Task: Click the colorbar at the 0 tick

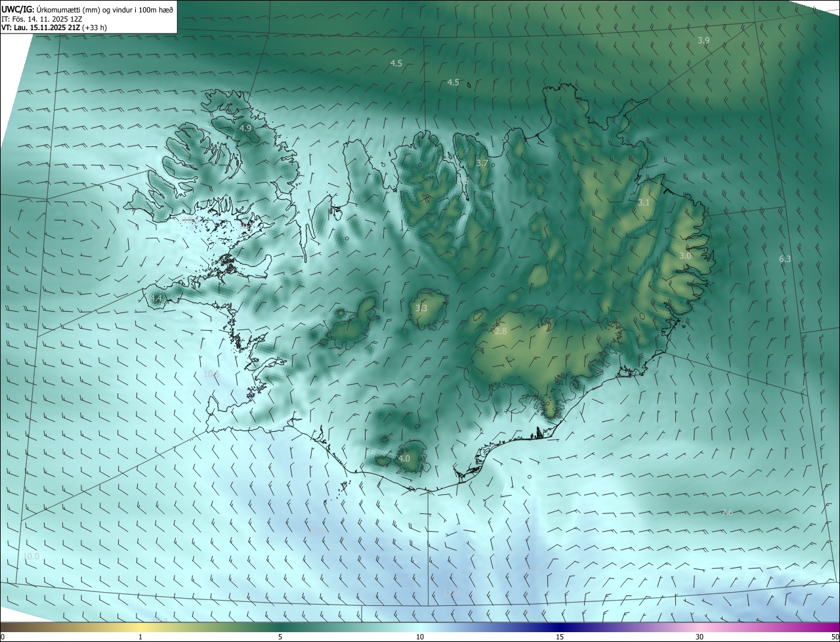Action: click(x=3, y=637)
